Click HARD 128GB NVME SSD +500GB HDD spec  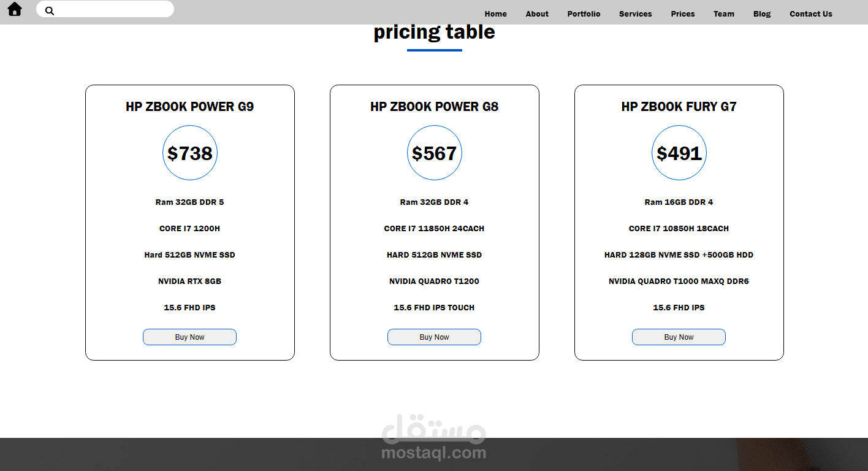point(679,255)
